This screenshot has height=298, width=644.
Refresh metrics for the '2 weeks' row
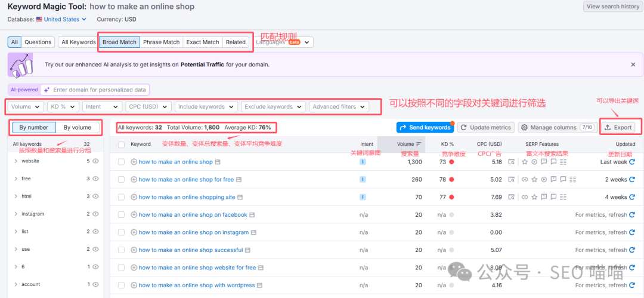[x=631, y=180]
